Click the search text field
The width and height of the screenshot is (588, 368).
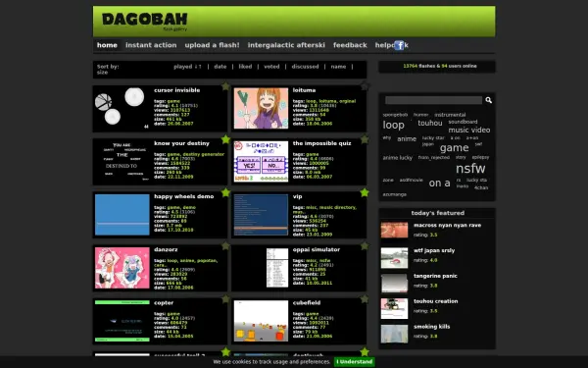point(433,100)
